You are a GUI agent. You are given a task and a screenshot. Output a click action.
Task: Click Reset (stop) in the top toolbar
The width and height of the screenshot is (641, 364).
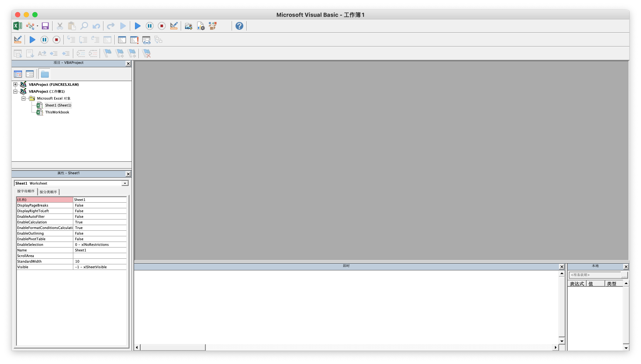click(x=162, y=26)
